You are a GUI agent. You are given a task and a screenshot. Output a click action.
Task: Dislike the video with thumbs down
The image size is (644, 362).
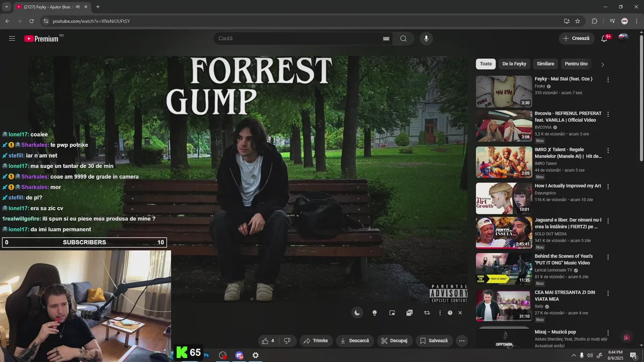click(287, 341)
